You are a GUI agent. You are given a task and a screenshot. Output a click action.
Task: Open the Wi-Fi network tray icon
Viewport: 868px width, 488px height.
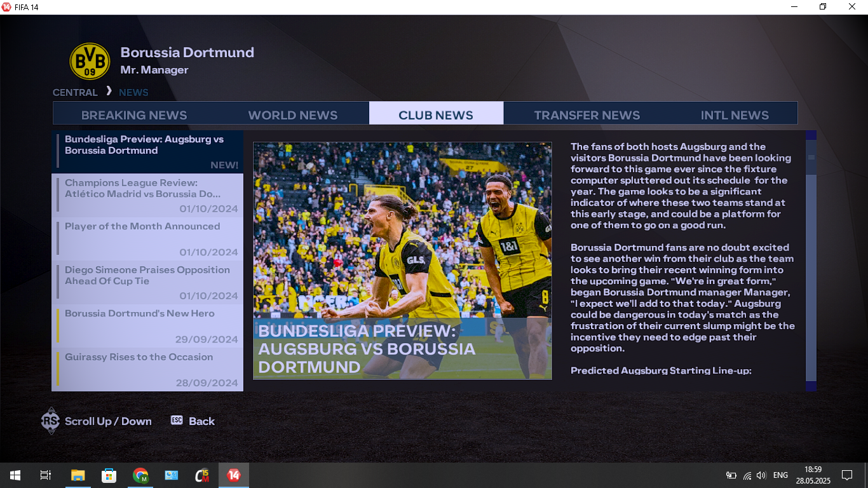(747, 475)
